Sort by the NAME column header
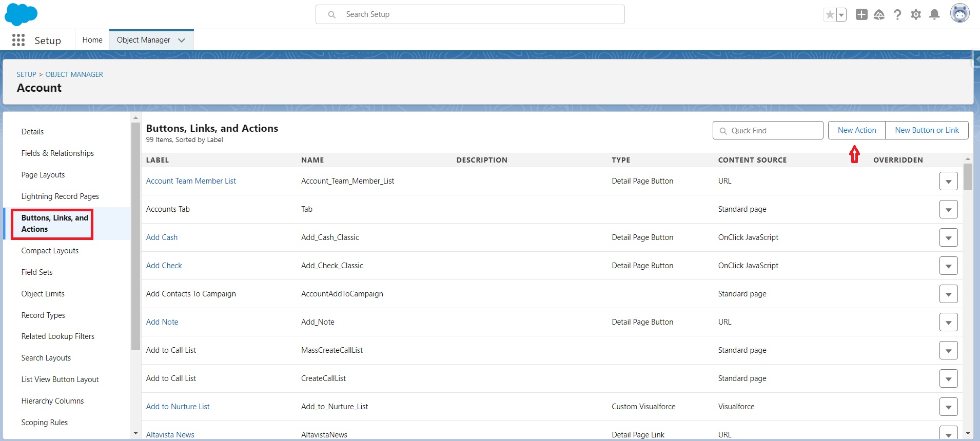This screenshot has width=980, height=441. (312, 160)
